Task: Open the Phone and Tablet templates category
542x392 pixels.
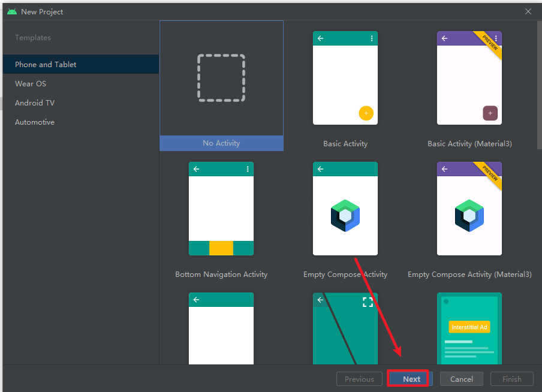Action: click(81, 64)
